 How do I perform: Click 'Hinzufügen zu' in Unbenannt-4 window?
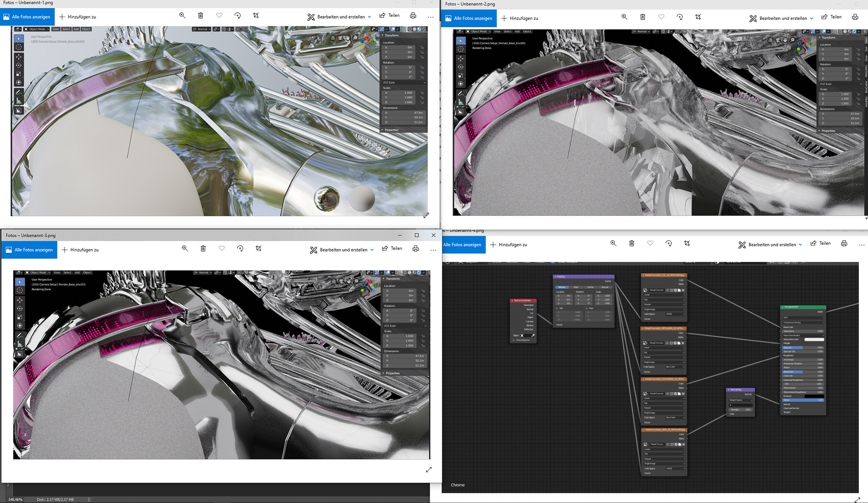click(509, 245)
